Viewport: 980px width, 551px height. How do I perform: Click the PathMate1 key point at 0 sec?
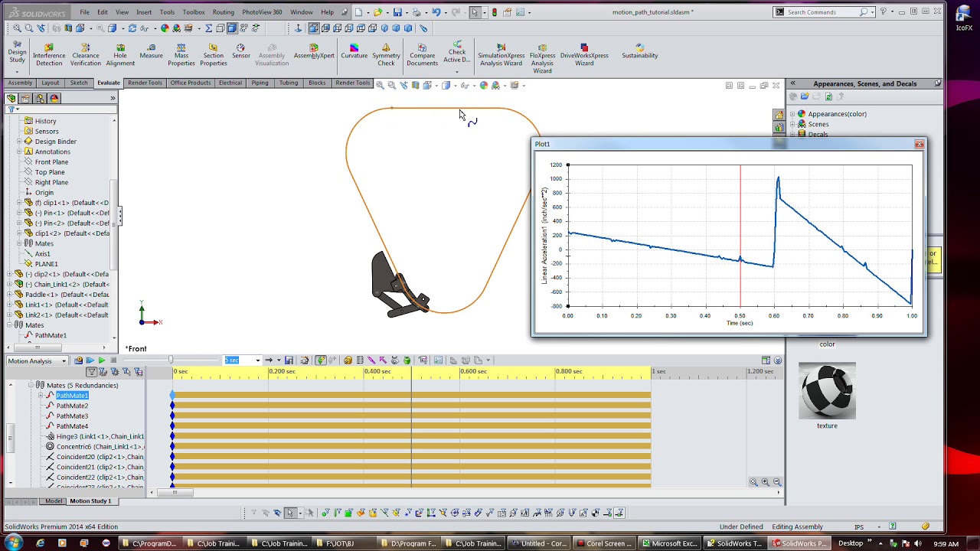[172, 395]
